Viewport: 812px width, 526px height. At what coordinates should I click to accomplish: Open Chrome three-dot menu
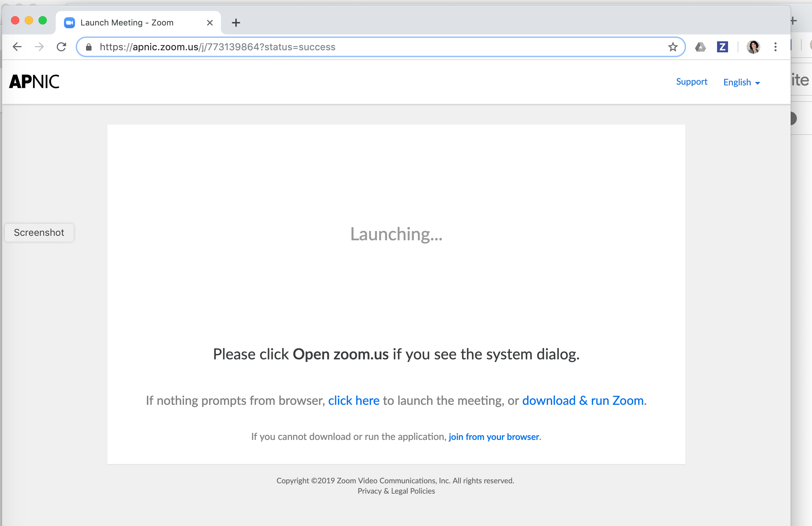(775, 47)
